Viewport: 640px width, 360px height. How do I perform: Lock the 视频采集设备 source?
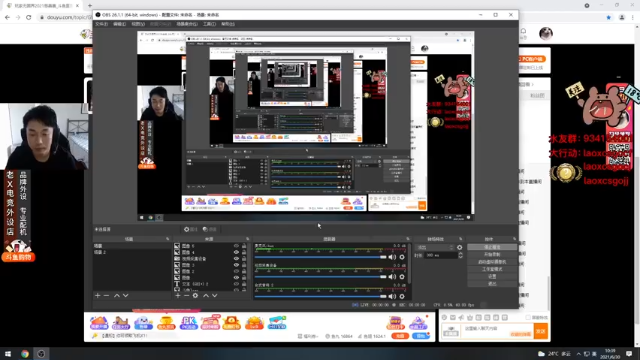[244, 259]
